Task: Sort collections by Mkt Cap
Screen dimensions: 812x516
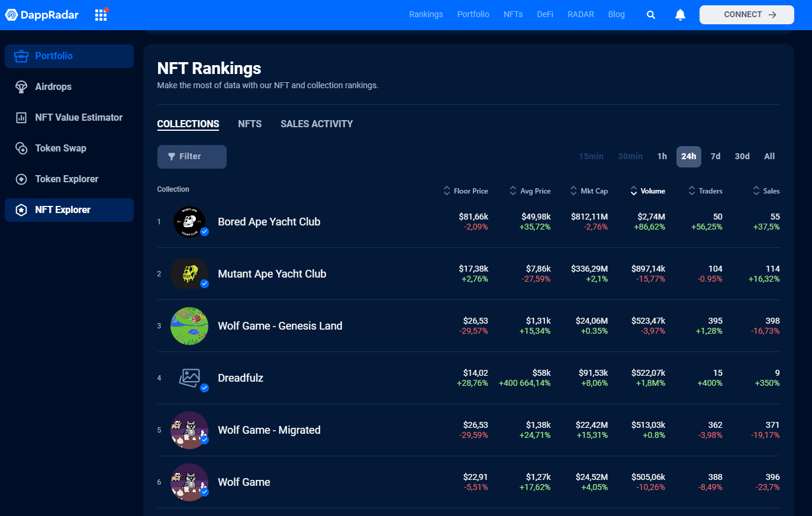Action: coord(589,191)
